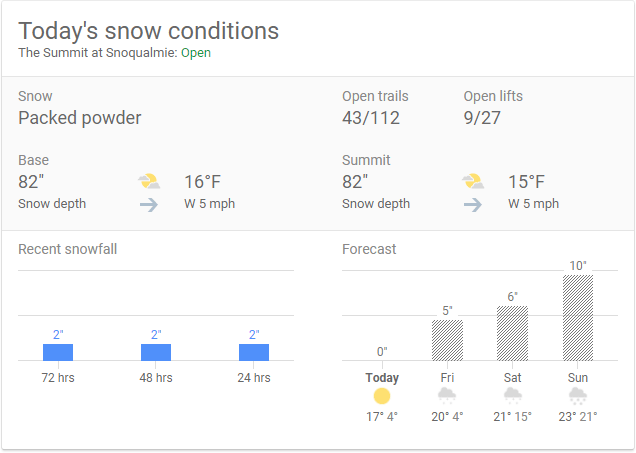This screenshot has height=453, width=636.
Task: Click the Base wind direction arrow
Action: 149,204
